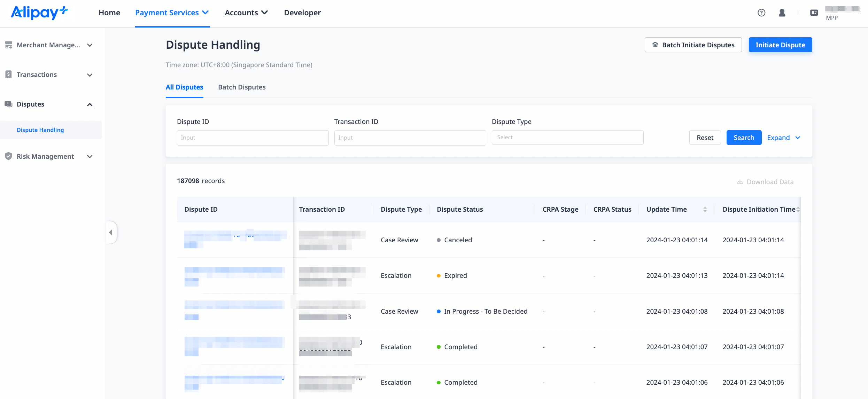868x399 pixels.
Task: Expand more search filters
Action: [783, 138]
